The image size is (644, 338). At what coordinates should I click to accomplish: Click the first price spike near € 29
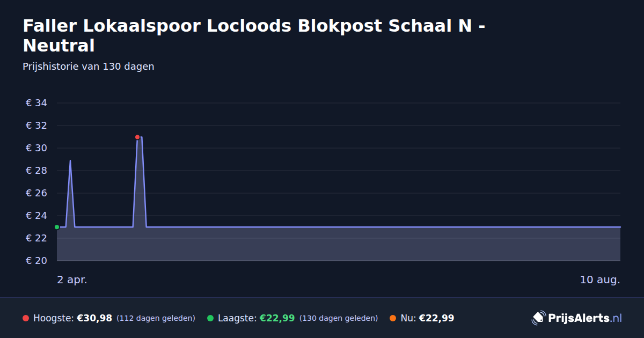coord(70,160)
